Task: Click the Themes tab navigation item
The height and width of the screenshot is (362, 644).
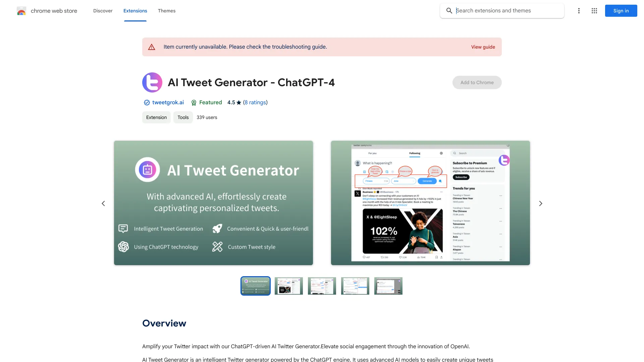Action: click(166, 11)
